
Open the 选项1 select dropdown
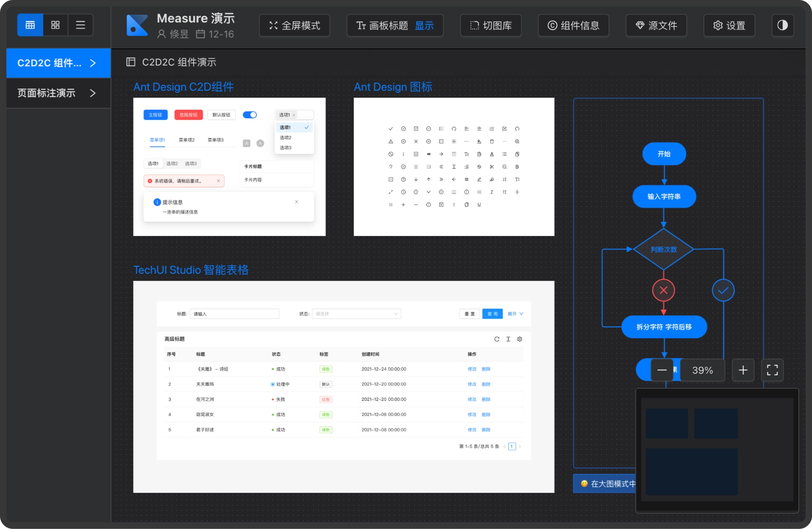point(294,115)
